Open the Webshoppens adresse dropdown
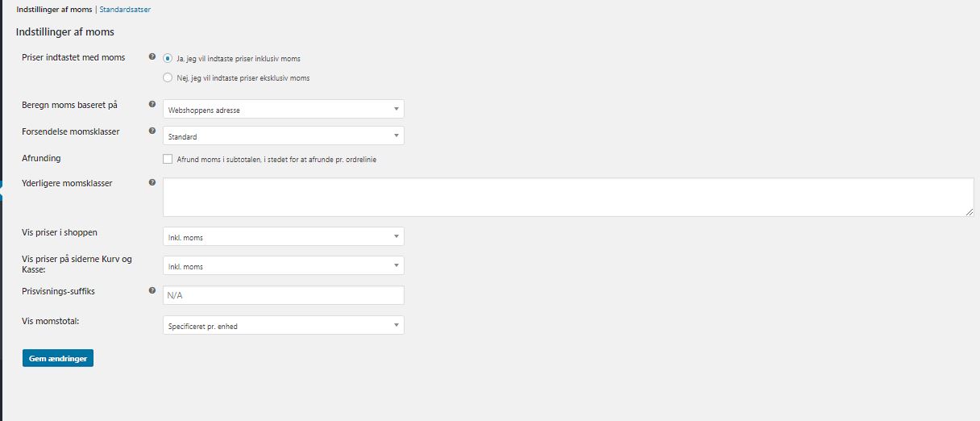This screenshot has width=980, height=421. pyautogui.click(x=283, y=110)
